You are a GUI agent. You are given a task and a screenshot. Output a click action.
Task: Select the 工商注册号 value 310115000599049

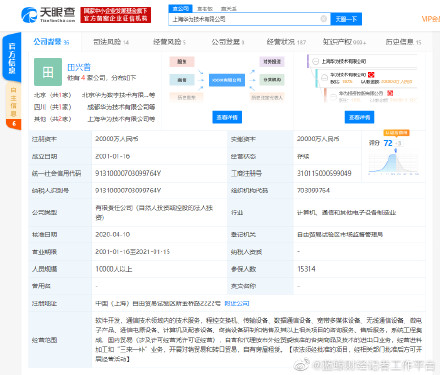click(324, 173)
